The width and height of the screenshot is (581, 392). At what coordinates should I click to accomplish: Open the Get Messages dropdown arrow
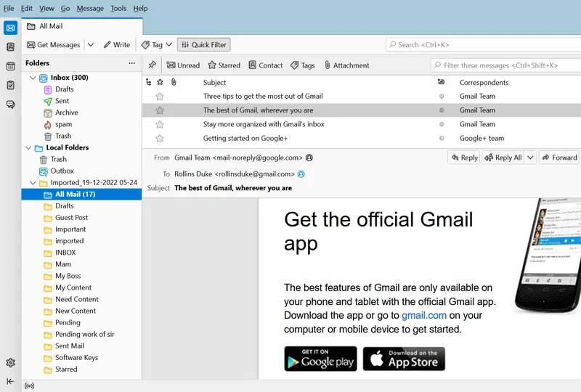click(91, 45)
